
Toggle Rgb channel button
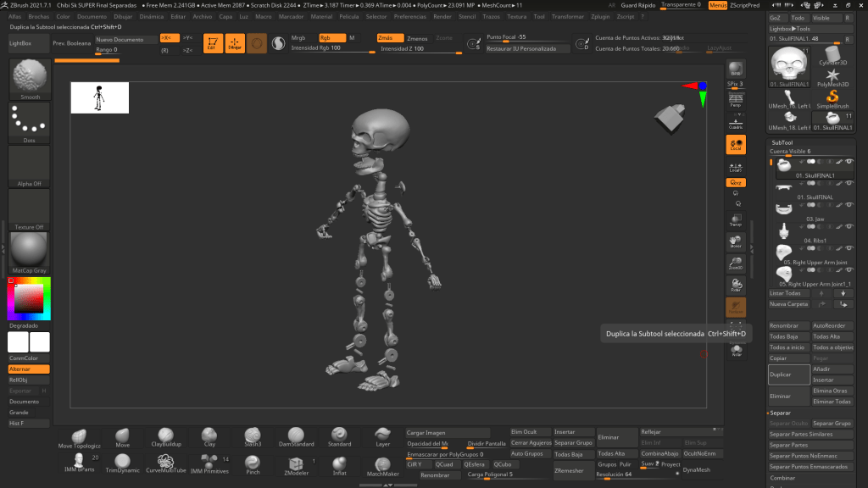point(332,38)
